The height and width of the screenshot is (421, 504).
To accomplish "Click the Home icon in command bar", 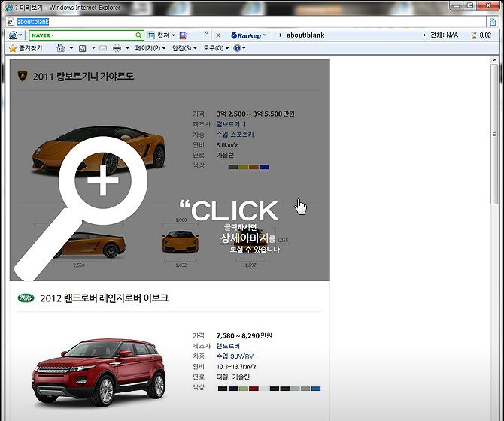I will [x=60, y=48].
